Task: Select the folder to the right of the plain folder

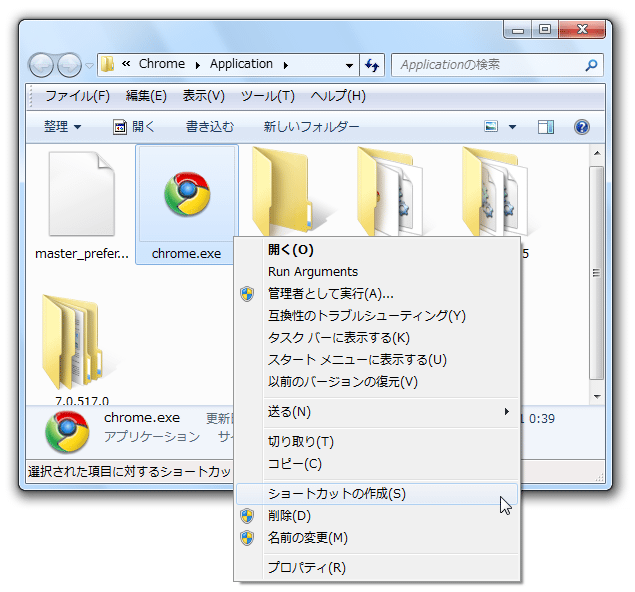Action: point(390,192)
